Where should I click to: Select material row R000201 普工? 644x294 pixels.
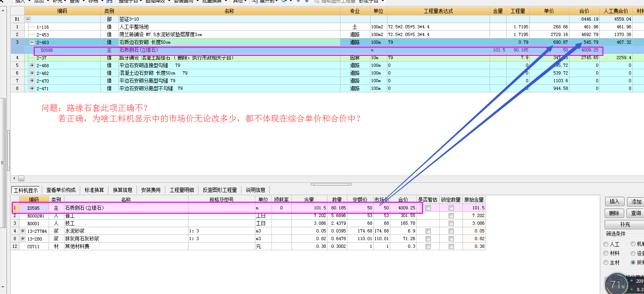click(248, 215)
